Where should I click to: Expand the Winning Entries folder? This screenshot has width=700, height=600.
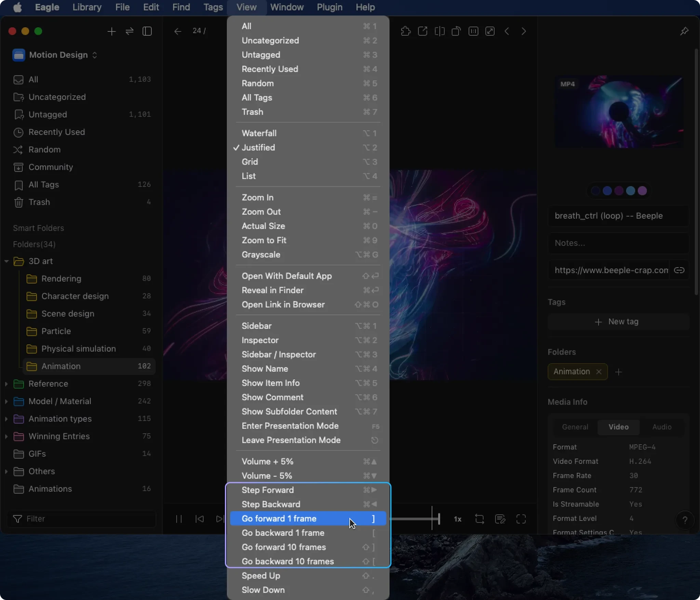point(6,436)
